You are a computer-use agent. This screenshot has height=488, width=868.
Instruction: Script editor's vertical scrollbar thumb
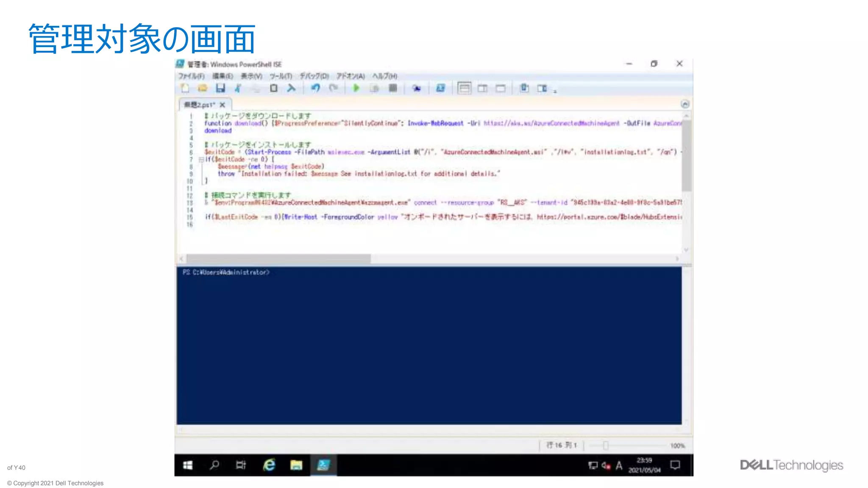click(x=687, y=155)
